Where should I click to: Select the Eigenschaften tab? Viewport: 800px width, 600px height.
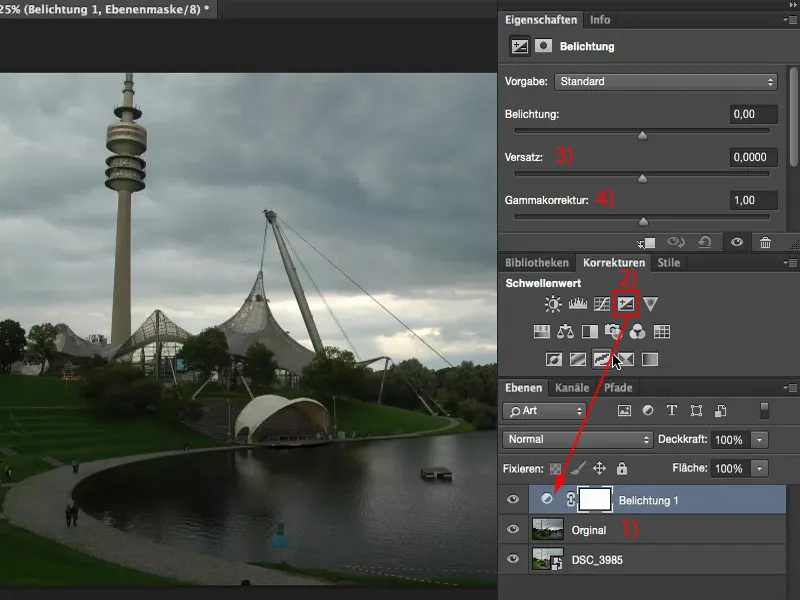click(x=541, y=20)
